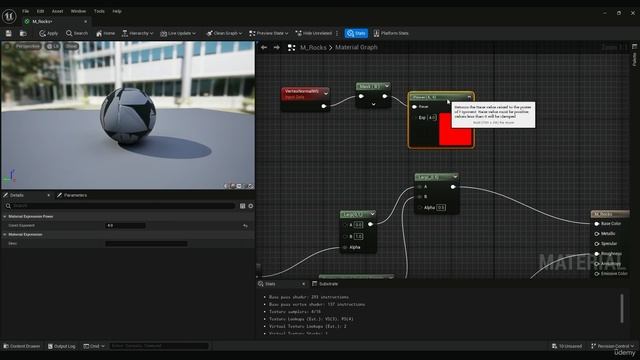
Task: Open the Content Drawer
Action: pyautogui.click(x=22, y=346)
